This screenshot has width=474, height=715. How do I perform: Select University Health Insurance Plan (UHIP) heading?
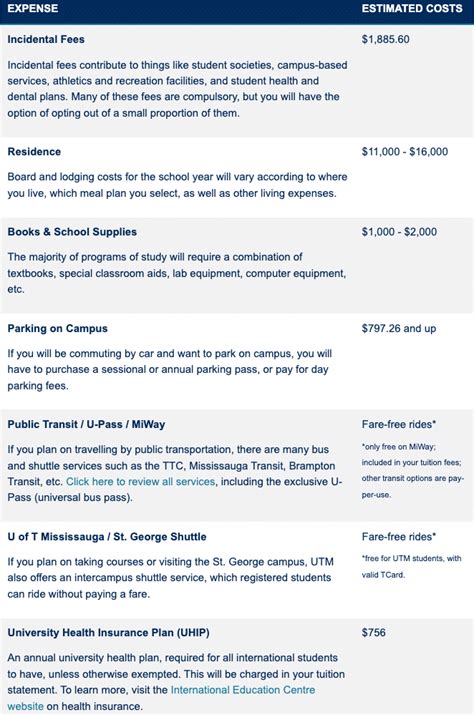pos(109,632)
